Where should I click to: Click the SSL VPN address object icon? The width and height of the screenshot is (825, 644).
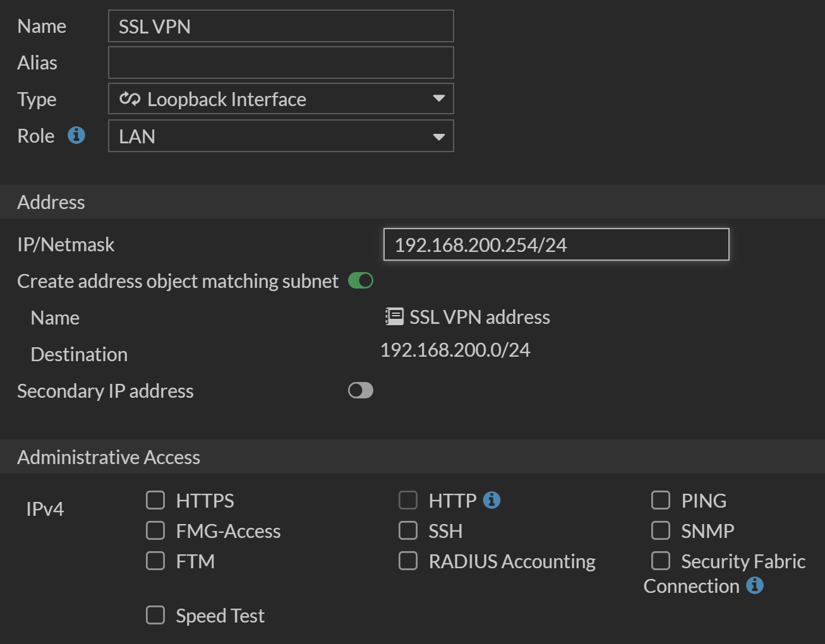[394, 316]
